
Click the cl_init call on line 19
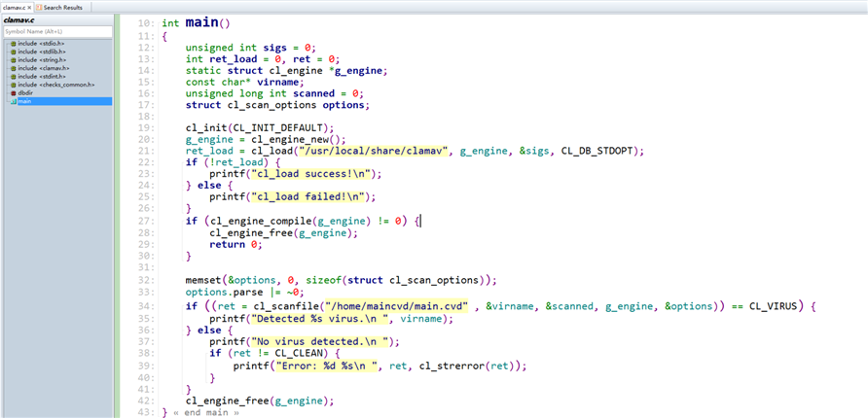click(x=206, y=128)
